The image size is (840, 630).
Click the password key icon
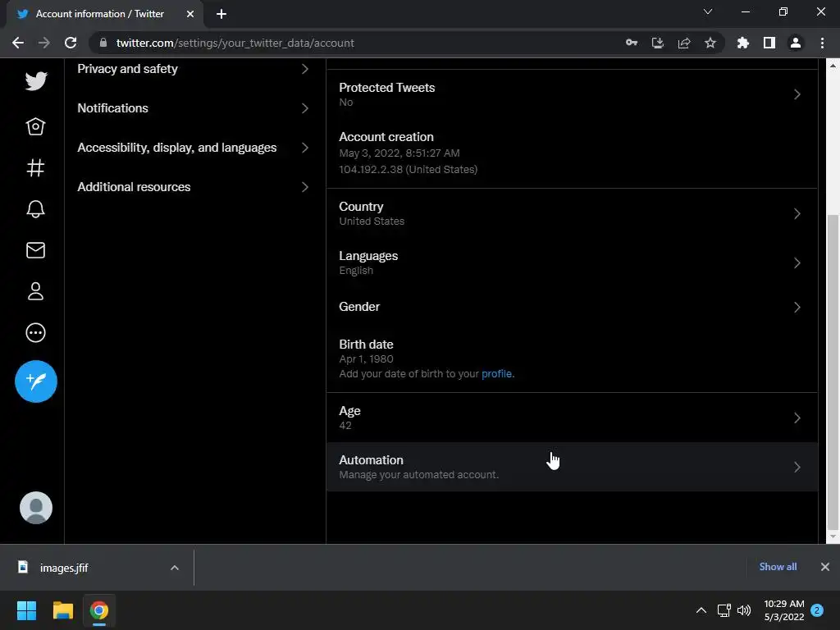pyautogui.click(x=632, y=43)
